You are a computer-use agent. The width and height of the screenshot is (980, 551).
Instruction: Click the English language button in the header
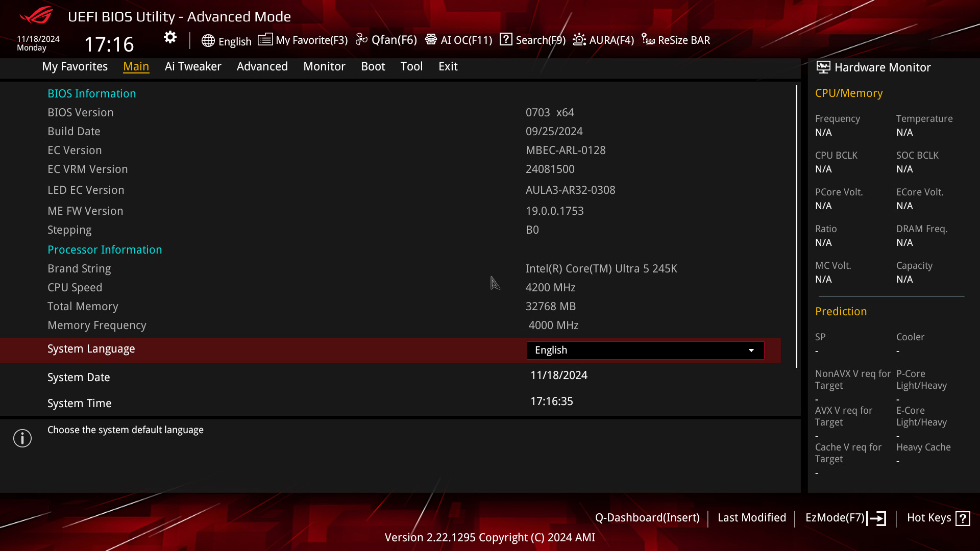227,41
